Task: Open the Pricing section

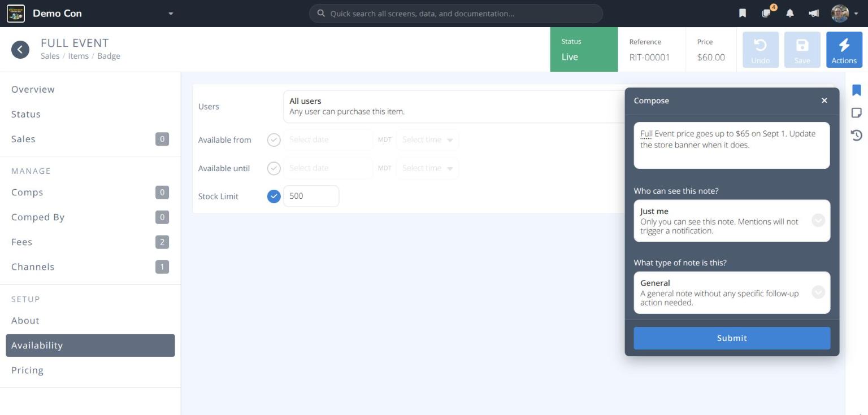Action: [90, 370]
